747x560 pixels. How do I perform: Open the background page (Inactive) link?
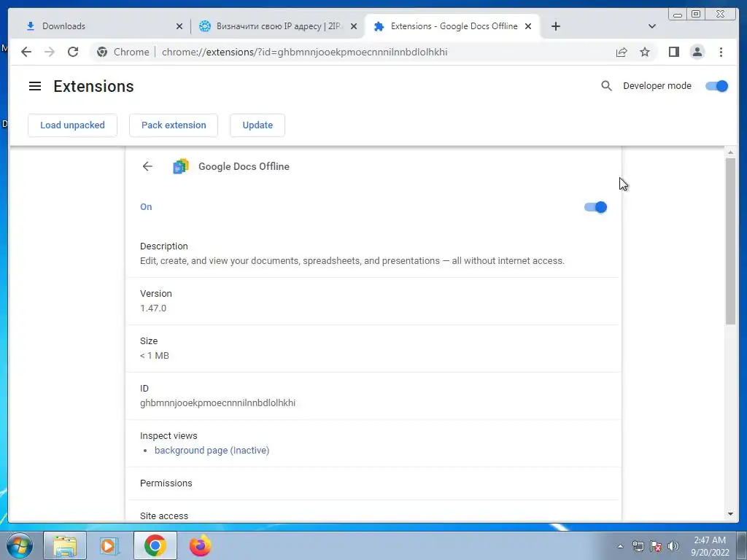tap(212, 451)
